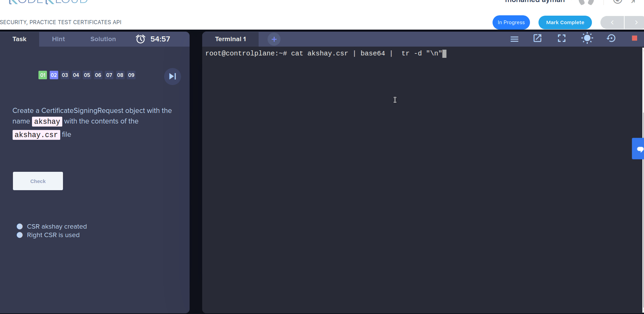The image size is (644, 314).
Task: Open question 07
Action: [109, 75]
